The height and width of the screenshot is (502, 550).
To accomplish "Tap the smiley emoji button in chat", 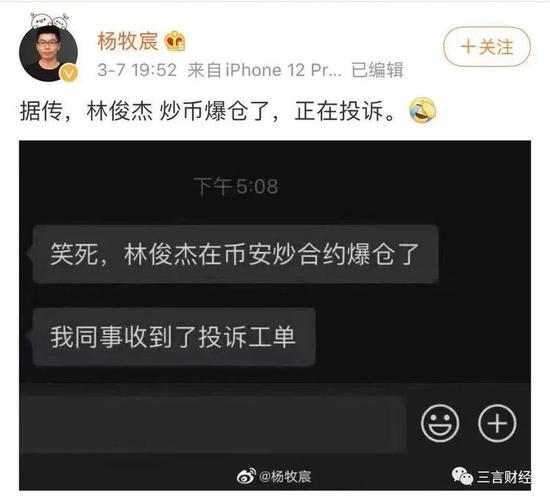I will point(440,422).
